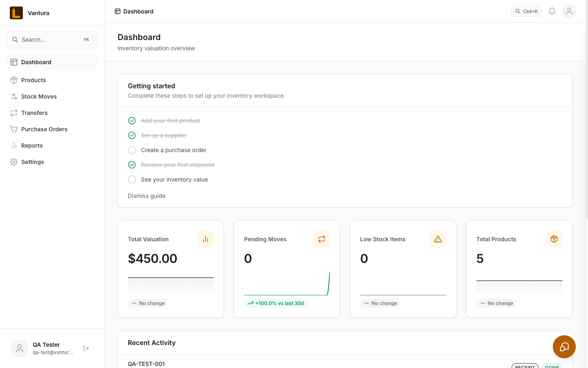The height and width of the screenshot is (368, 588).
Task: Select the Dashboard tab in the sidebar
Action: pyautogui.click(x=36, y=62)
